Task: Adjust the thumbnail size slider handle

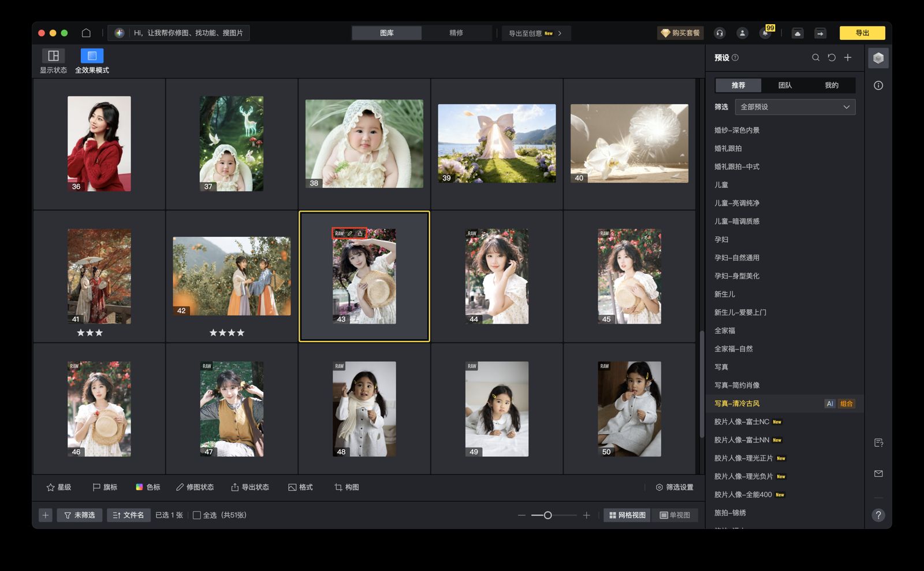Action: click(547, 515)
